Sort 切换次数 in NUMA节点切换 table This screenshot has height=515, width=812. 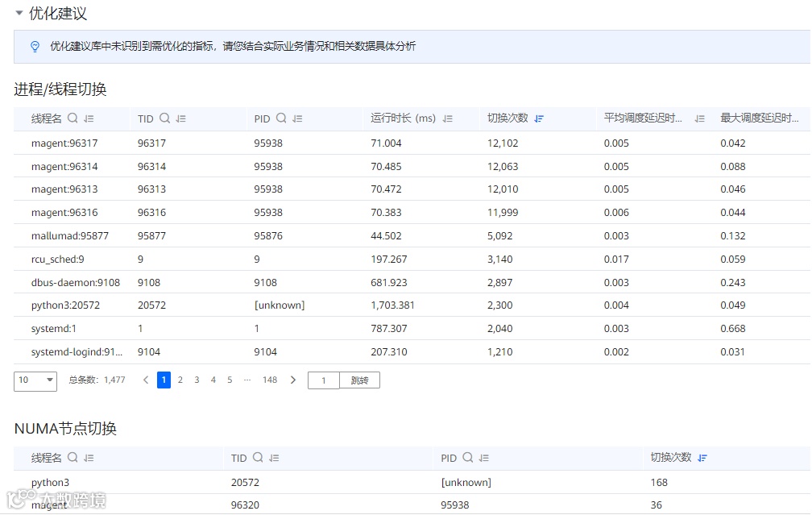702,458
